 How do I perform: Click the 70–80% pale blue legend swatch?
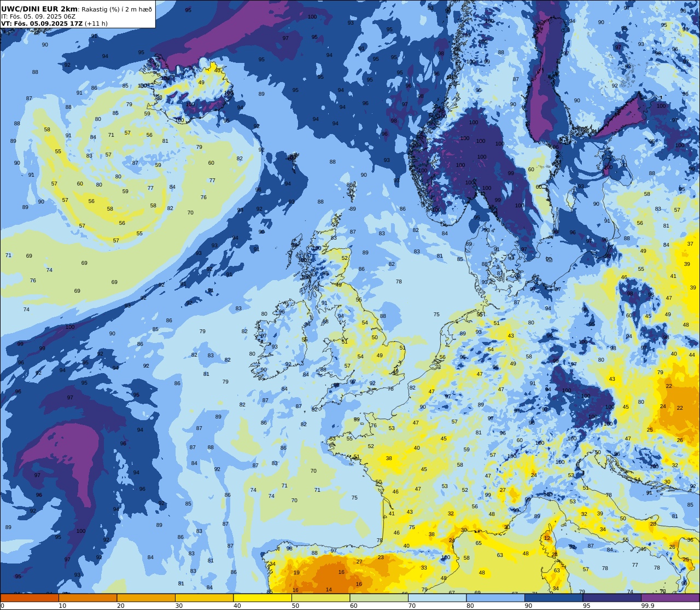click(x=437, y=597)
